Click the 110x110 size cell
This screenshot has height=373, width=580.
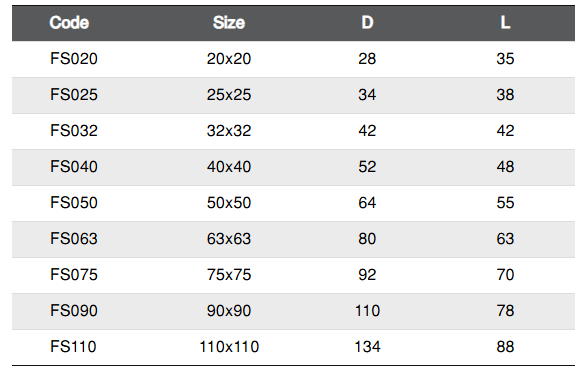[x=229, y=347]
